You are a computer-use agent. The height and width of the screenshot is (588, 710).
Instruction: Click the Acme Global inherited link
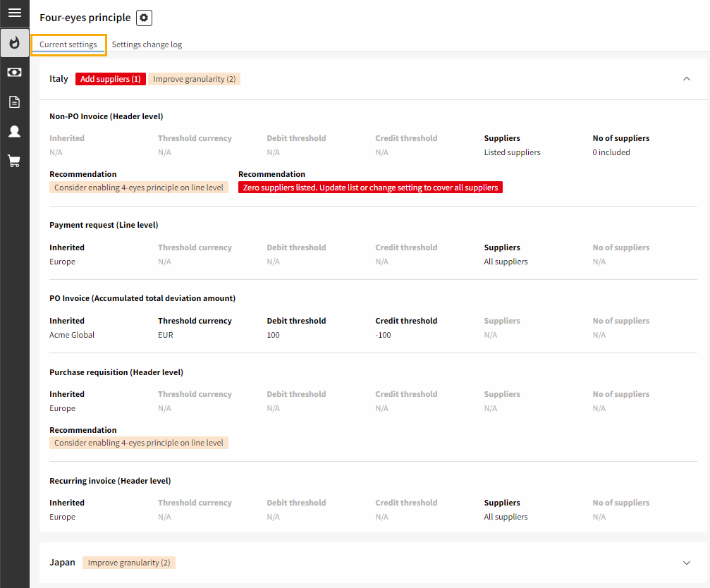[x=72, y=335]
